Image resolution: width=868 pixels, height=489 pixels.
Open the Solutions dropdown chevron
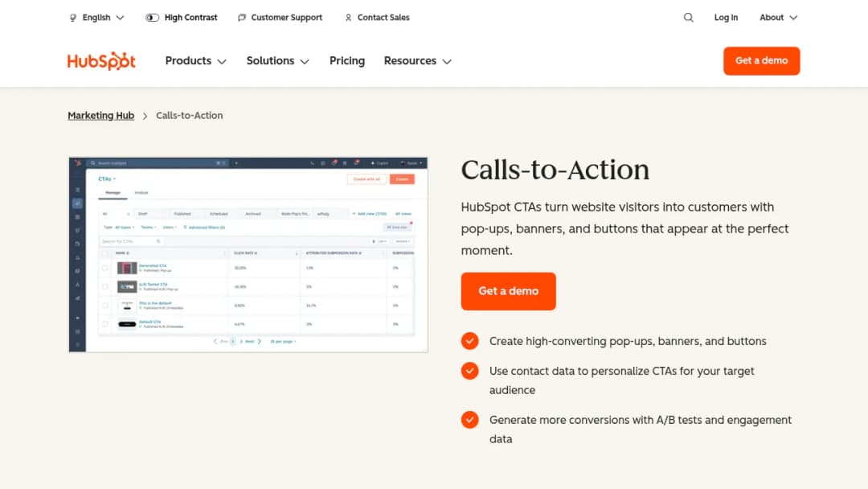click(x=305, y=61)
